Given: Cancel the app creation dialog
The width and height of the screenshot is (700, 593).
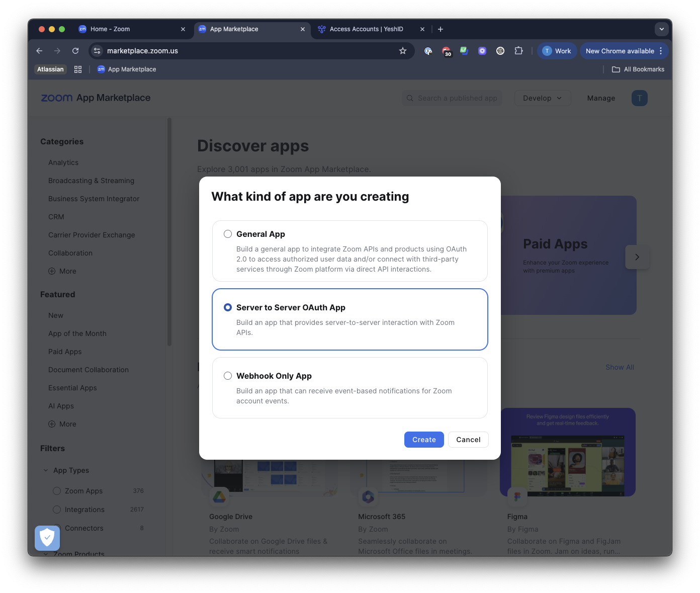Looking at the screenshot, I should (468, 440).
